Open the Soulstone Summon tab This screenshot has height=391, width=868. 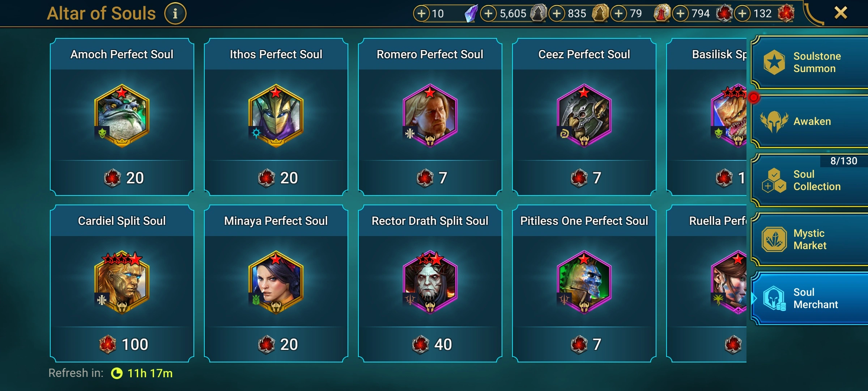[x=809, y=62]
